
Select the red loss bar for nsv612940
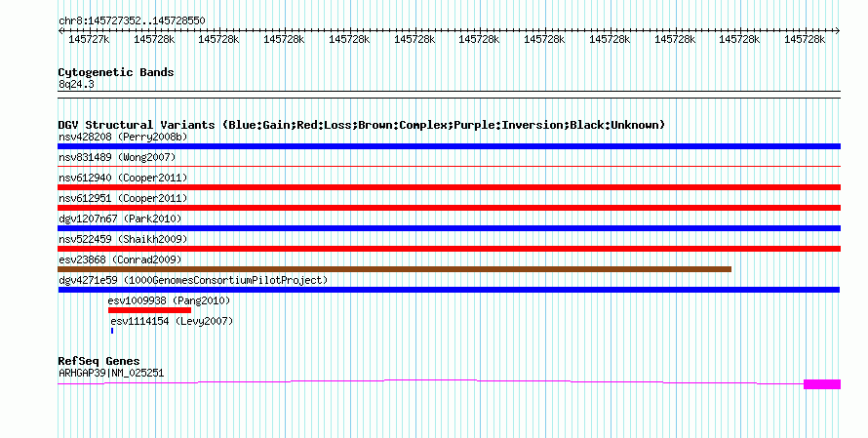pos(449,187)
